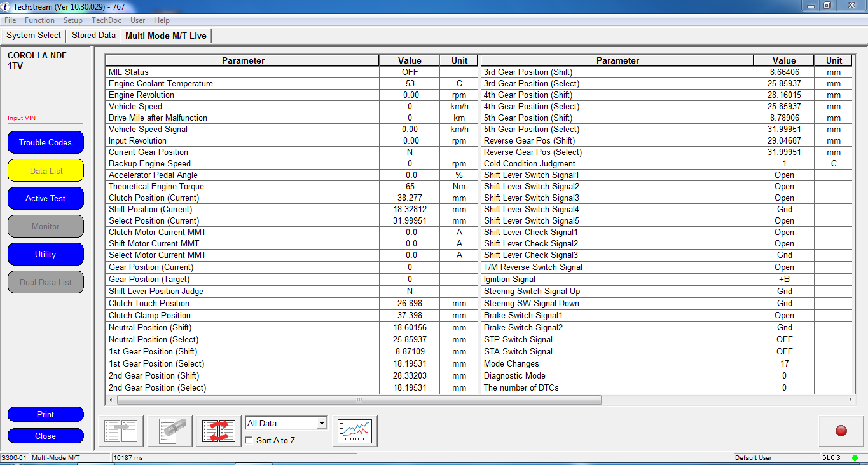Click the green DLC 3 connection indicator
Image resolution: width=868 pixels, height=465 pixels.
pyautogui.click(x=855, y=458)
